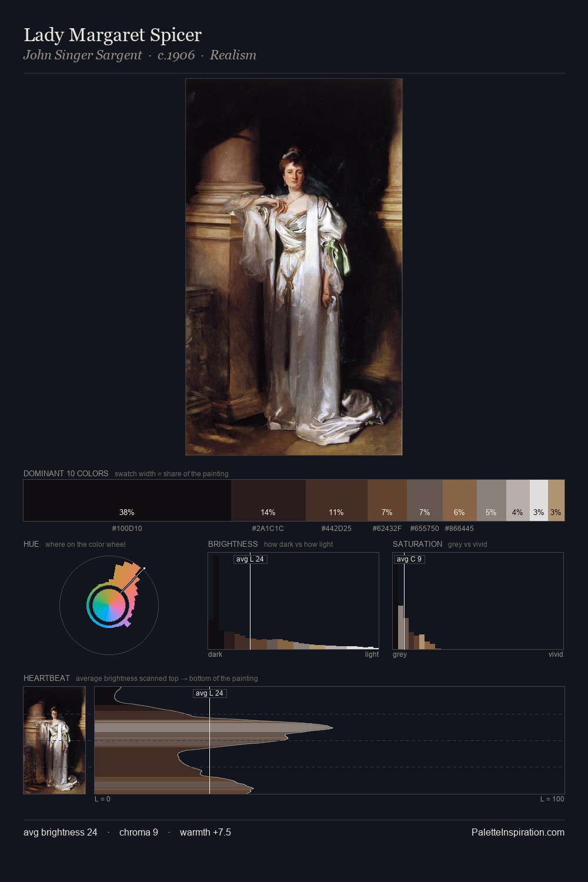Click the 'warmth +7.5' footer stat
The height and width of the screenshot is (882, 588).
(x=205, y=832)
